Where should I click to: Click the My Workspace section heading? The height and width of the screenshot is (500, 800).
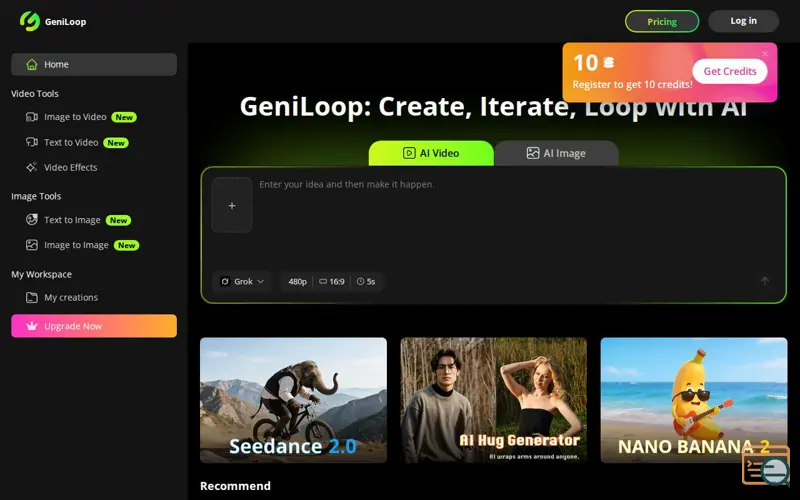(x=41, y=274)
